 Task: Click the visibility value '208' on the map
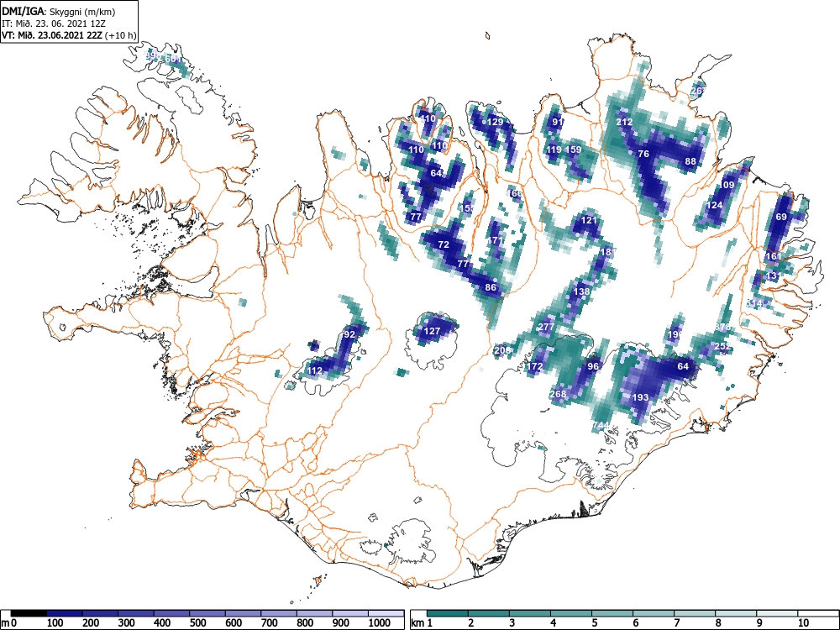pos(502,351)
